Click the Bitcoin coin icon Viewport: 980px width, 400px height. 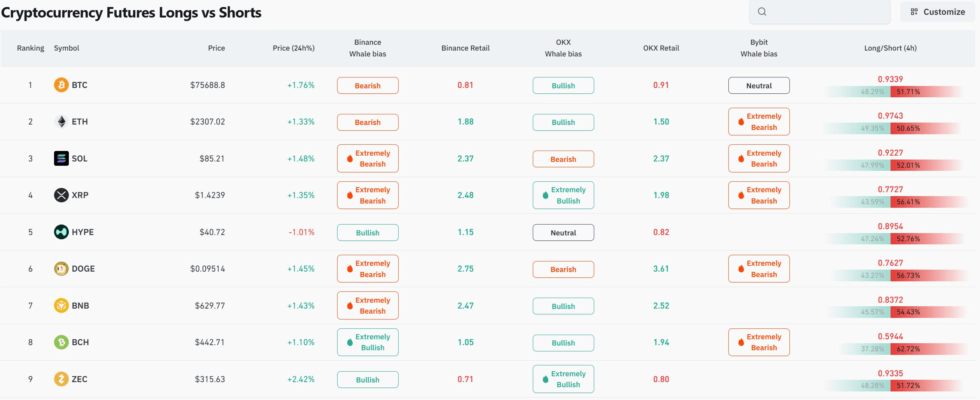pos(61,85)
